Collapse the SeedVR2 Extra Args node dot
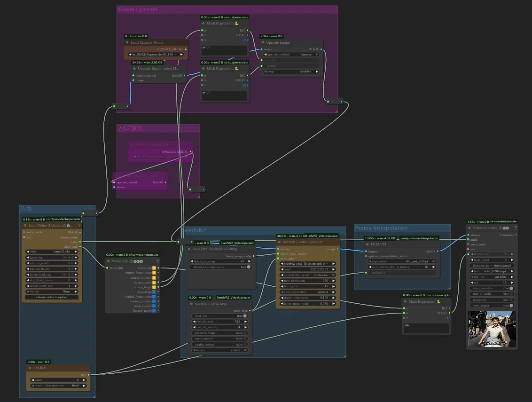532x402 pixels. pyautogui.click(x=191, y=304)
